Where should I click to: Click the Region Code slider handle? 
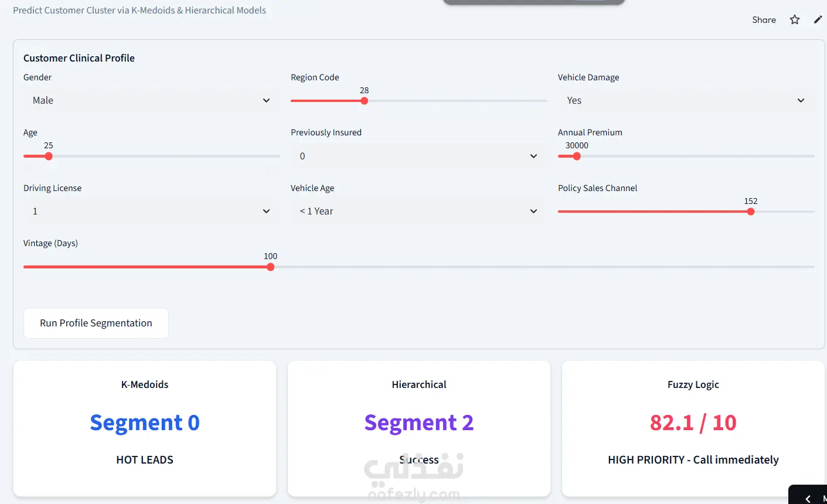(364, 101)
